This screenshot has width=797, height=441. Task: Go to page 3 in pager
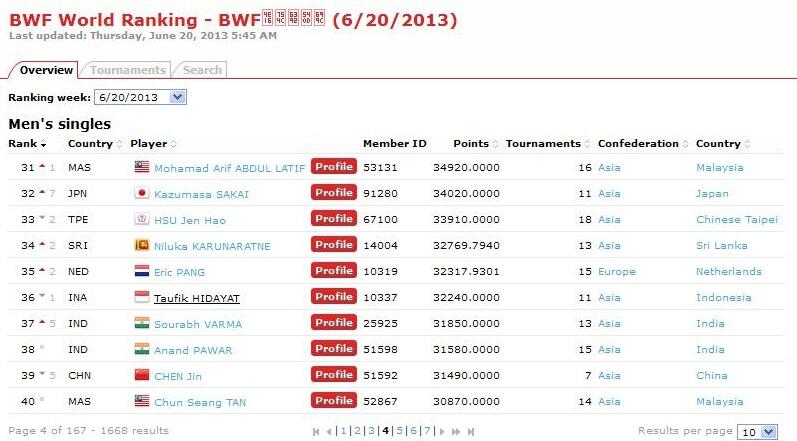coord(372,431)
